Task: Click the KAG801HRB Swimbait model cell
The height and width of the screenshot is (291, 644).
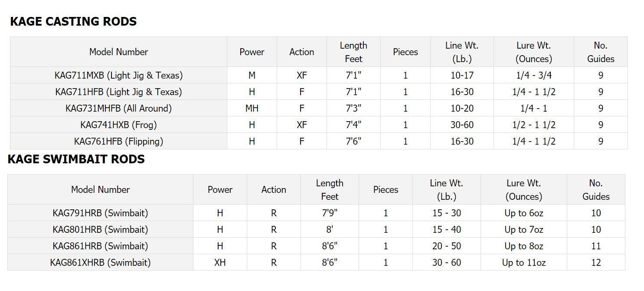Action: coord(100,229)
